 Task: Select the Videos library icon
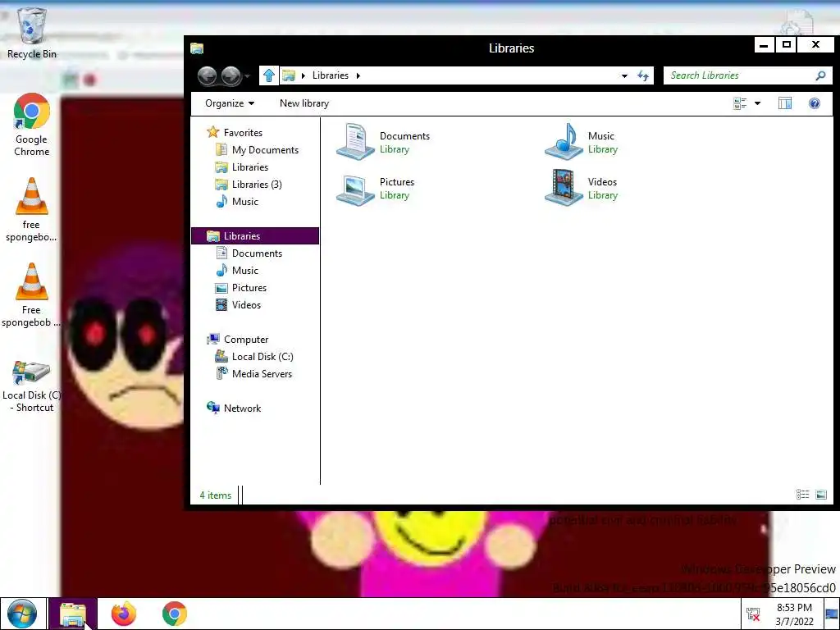tap(564, 188)
